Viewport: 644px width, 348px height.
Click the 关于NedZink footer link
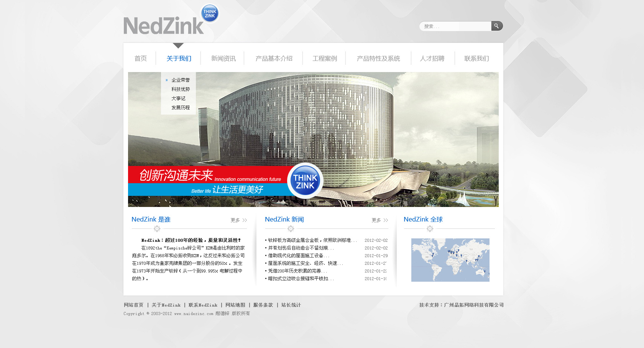point(166,305)
